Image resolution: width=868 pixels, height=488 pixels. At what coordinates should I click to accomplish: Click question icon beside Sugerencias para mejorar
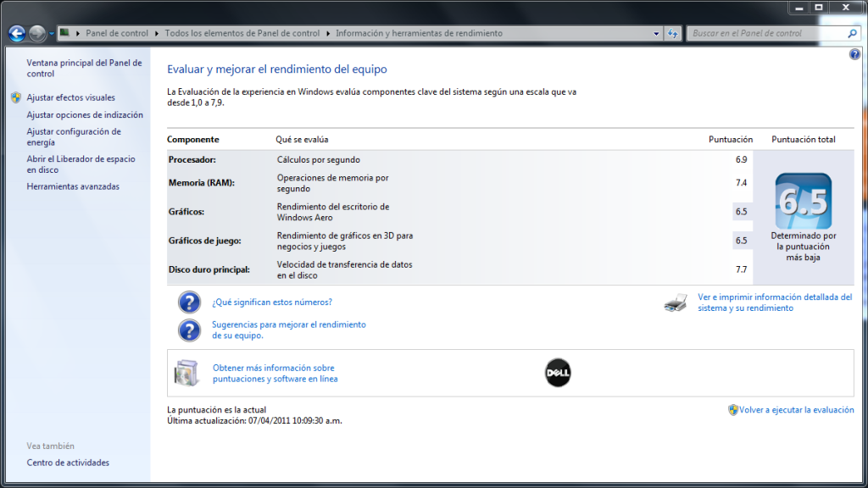189,330
